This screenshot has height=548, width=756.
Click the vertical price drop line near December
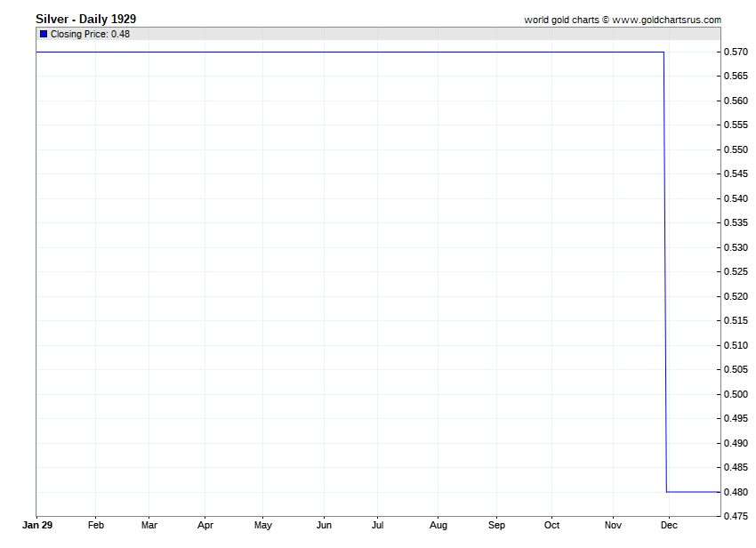point(665,271)
